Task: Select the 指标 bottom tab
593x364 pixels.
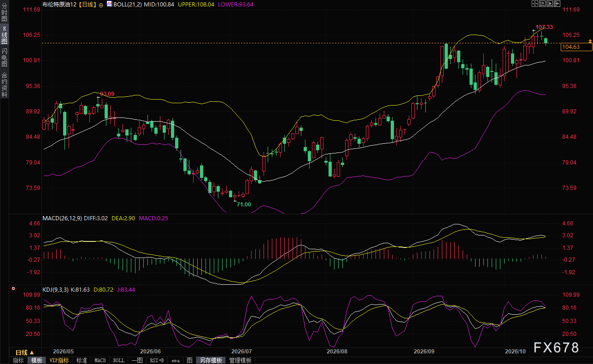Action: tap(18, 360)
